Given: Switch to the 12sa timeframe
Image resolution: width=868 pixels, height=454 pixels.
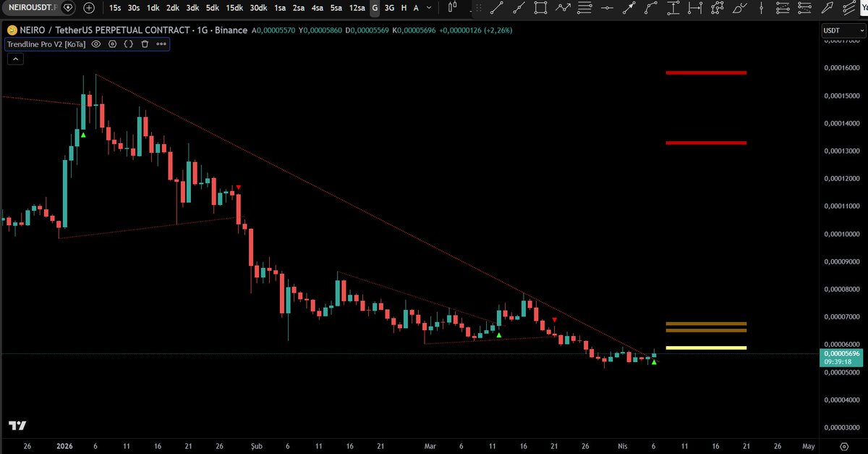Looking at the screenshot, I should (x=357, y=8).
